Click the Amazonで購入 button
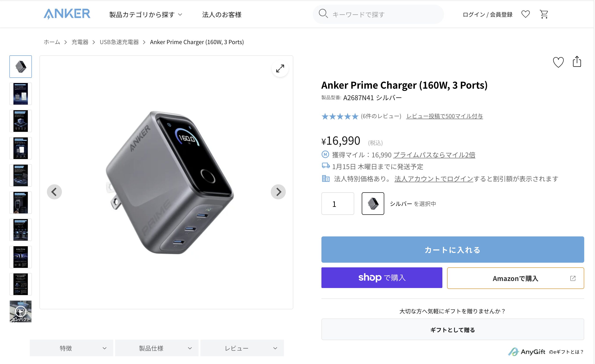 point(515,278)
